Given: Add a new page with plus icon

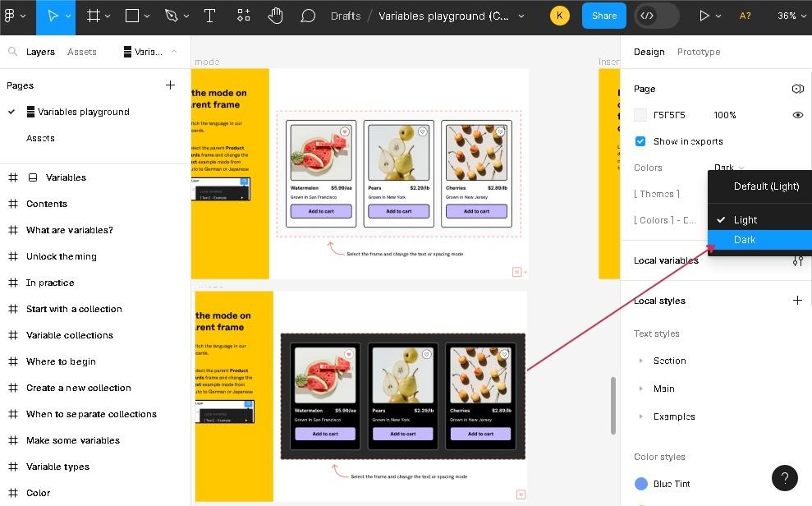Looking at the screenshot, I should (170, 85).
